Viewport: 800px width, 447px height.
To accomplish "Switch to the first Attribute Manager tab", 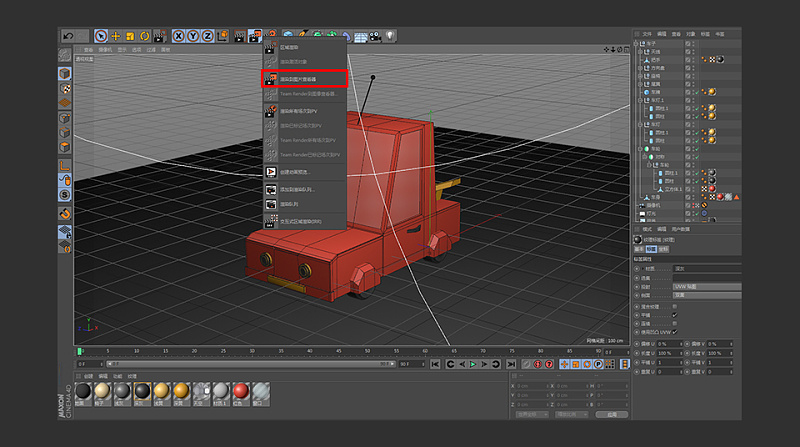I will (638, 250).
